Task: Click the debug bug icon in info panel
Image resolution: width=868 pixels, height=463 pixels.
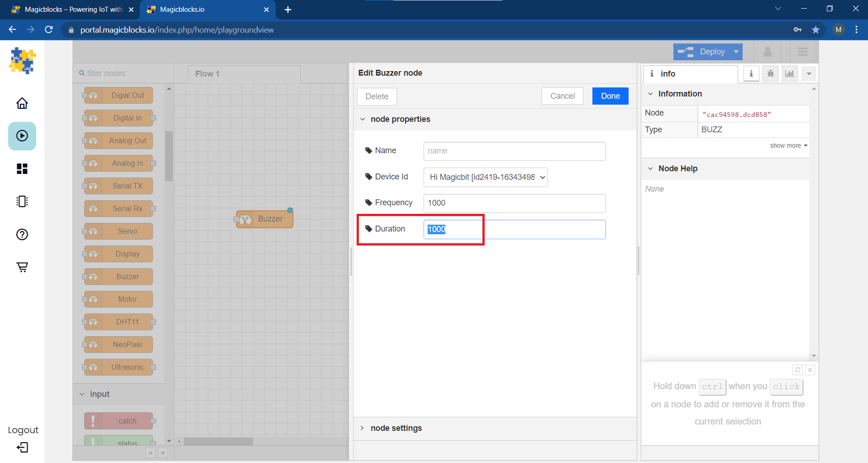Action: [x=770, y=73]
